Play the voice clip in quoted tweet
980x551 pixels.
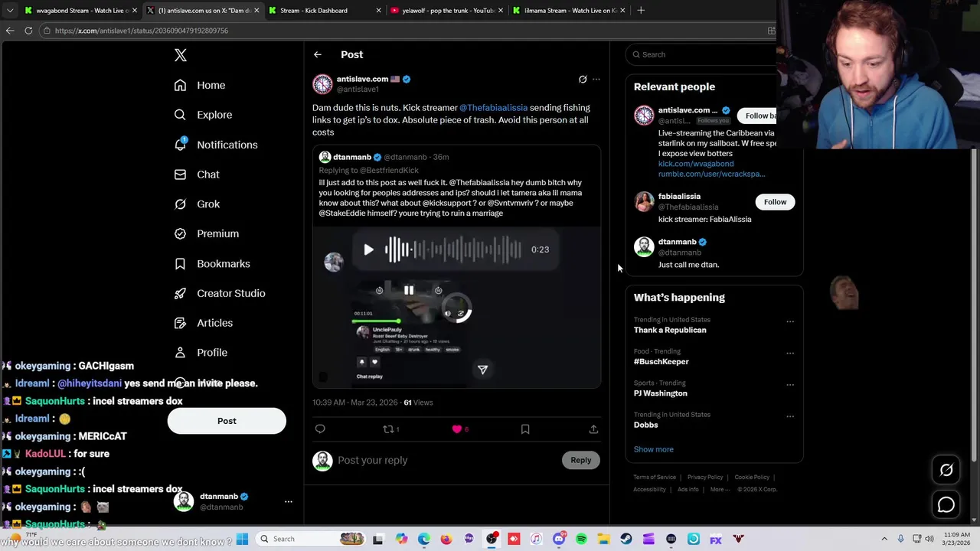(x=368, y=249)
